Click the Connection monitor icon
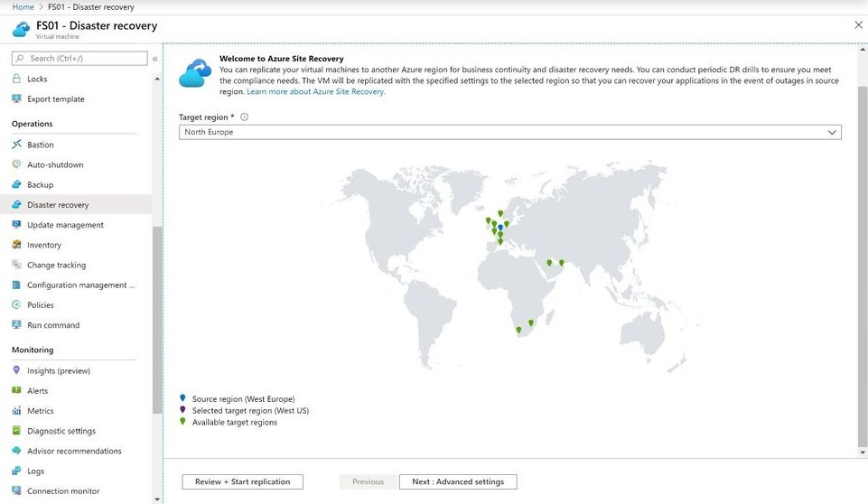This screenshot has height=504, width=868. click(x=16, y=490)
